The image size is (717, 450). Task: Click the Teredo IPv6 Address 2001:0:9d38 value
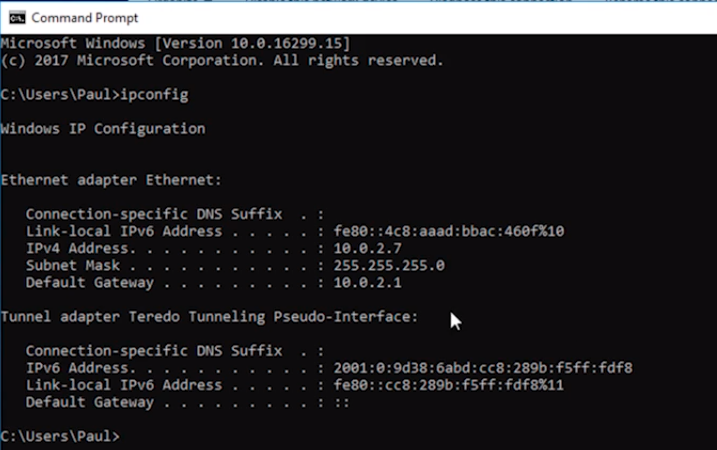[x=483, y=368]
